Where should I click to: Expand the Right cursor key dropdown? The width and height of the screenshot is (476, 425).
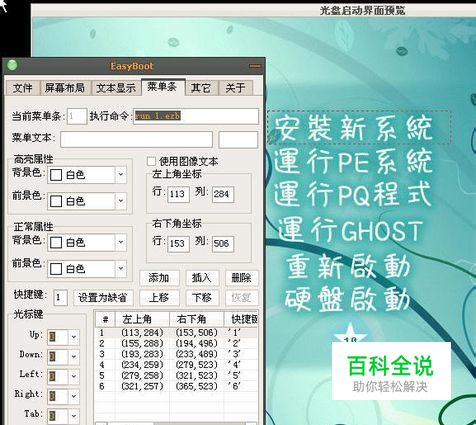tap(74, 396)
